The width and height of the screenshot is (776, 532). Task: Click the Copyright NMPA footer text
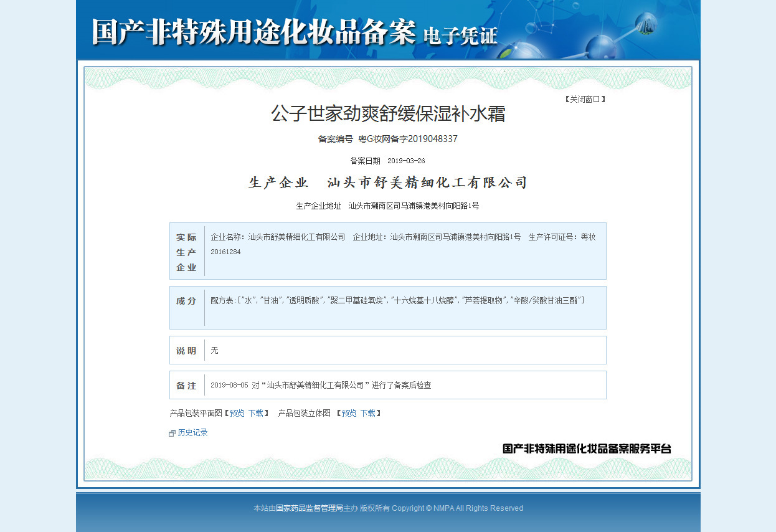(458, 508)
